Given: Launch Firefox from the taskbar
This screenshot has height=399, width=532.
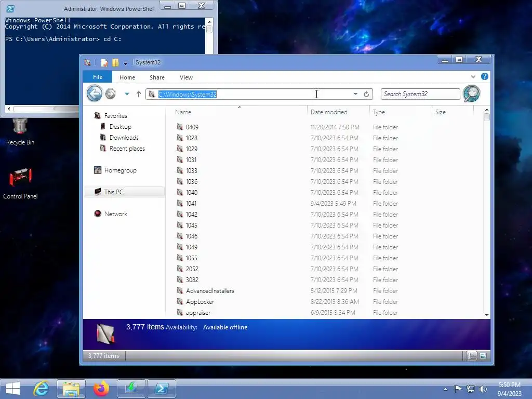Looking at the screenshot, I should 101,389.
